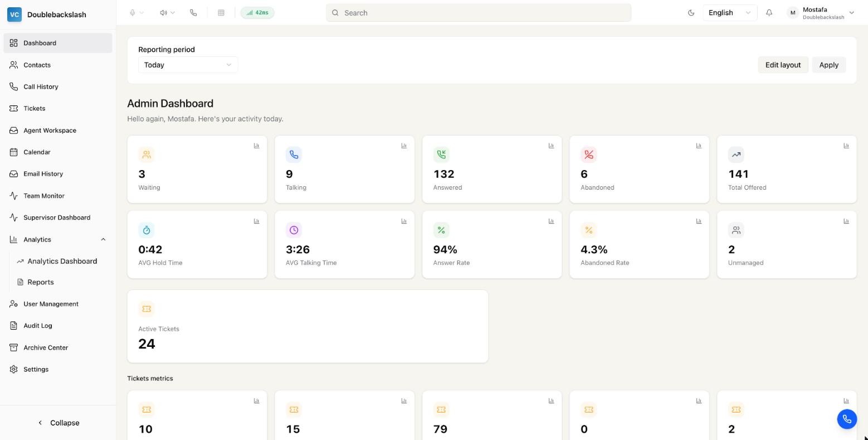Open Reports submenu item

click(x=62, y=282)
